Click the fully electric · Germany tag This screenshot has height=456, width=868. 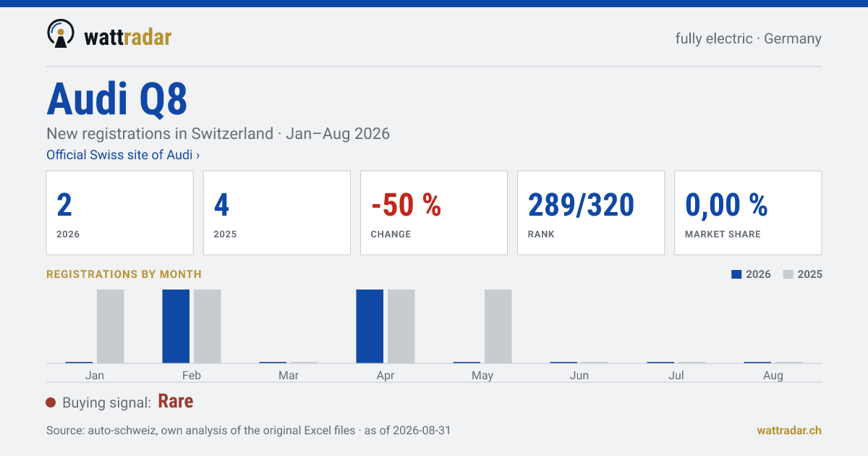pyautogui.click(x=749, y=38)
